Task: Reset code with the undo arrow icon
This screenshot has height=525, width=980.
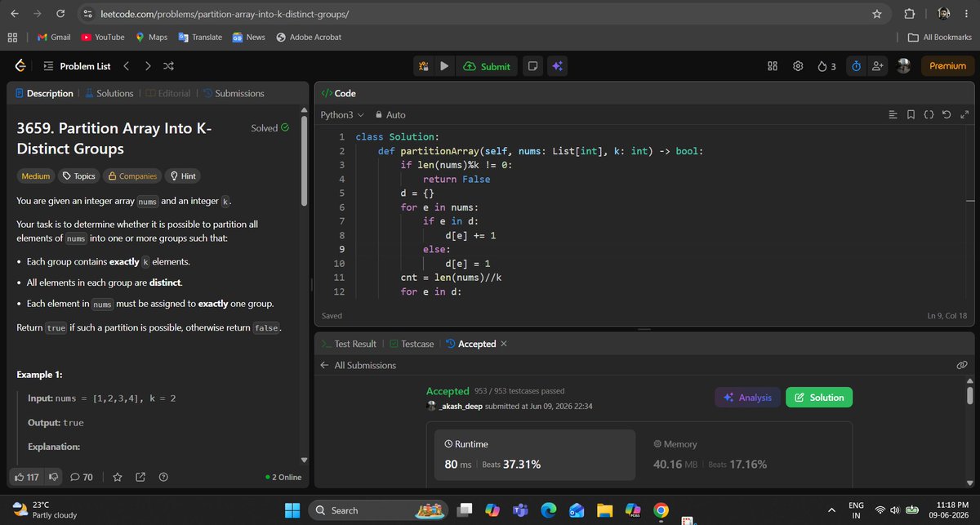Action: pyautogui.click(x=946, y=115)
